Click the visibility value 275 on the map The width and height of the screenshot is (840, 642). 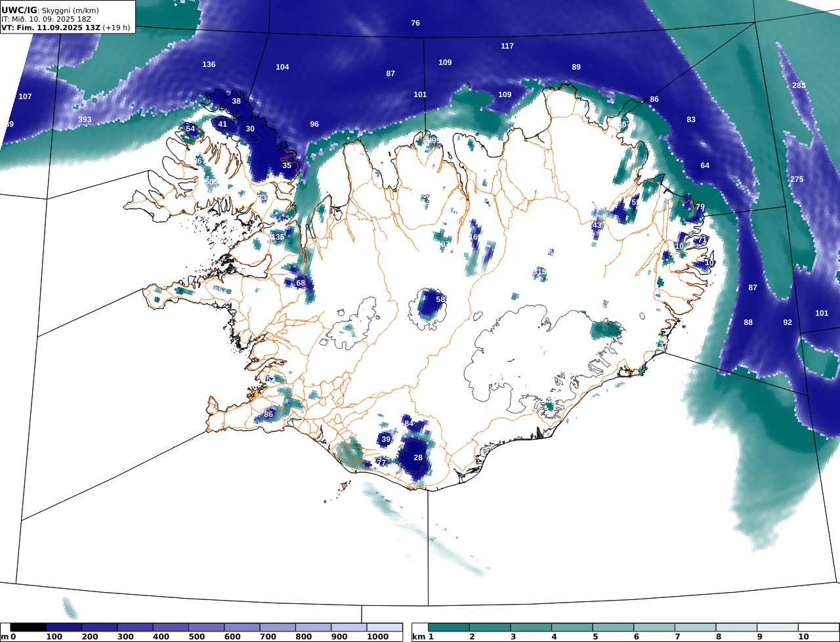(797, 179)
